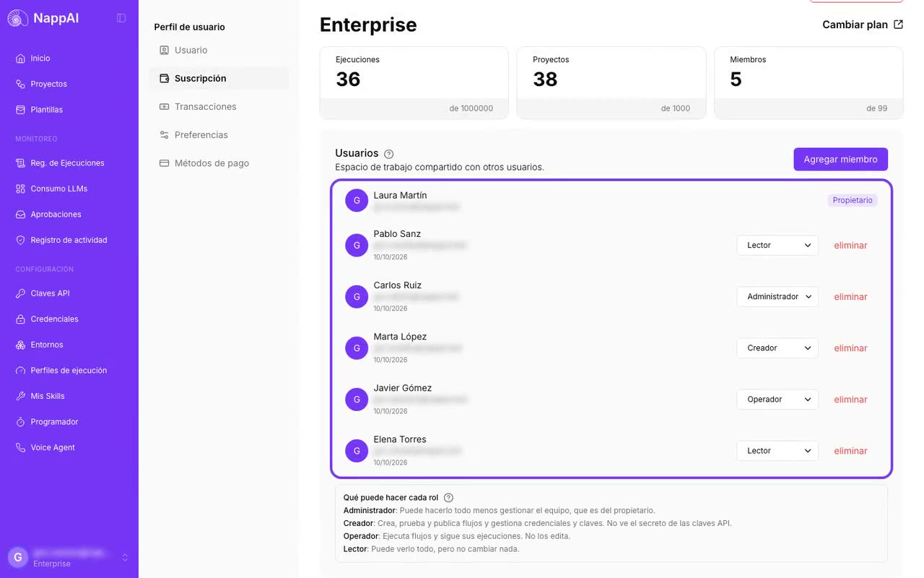The height and width of the screenshot is (578, 924).
Task: Click the Propietario badge
Action: [853, 200]
